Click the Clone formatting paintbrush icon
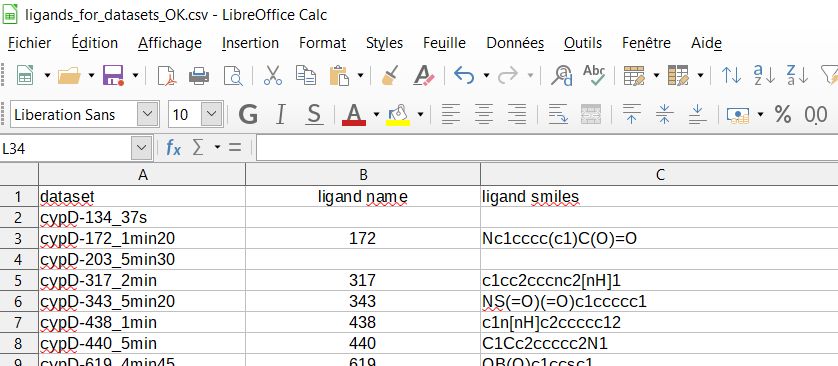 pos(391,75)
